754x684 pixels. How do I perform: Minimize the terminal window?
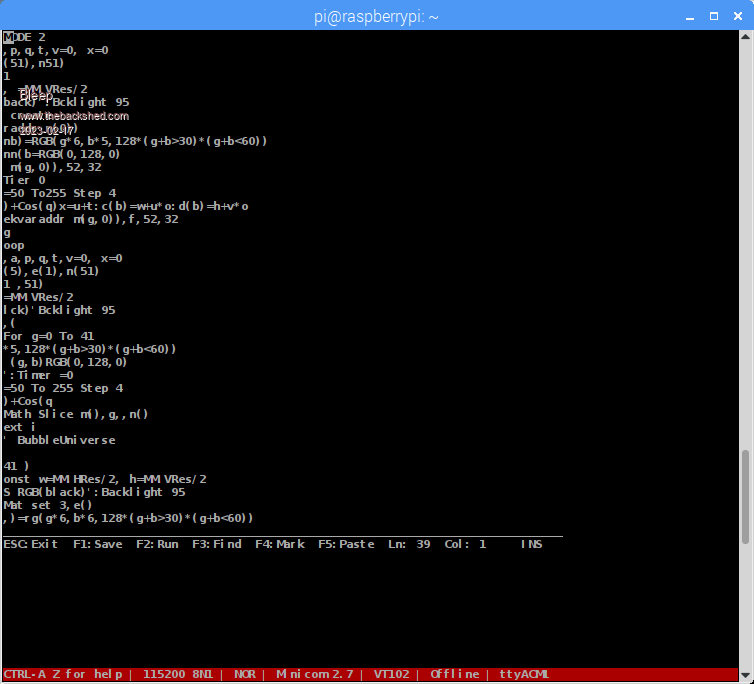tap(691, 16)
